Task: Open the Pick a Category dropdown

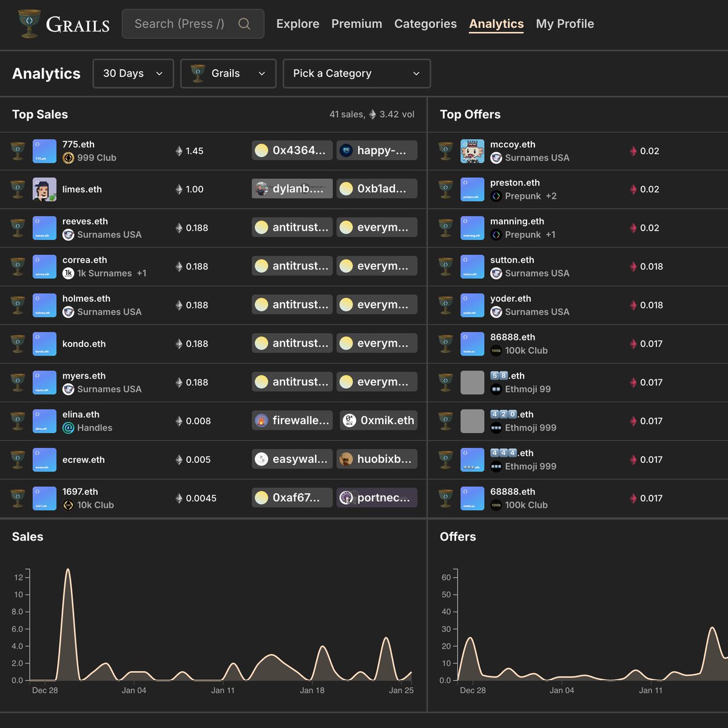Action: click(x=356, y=73)
